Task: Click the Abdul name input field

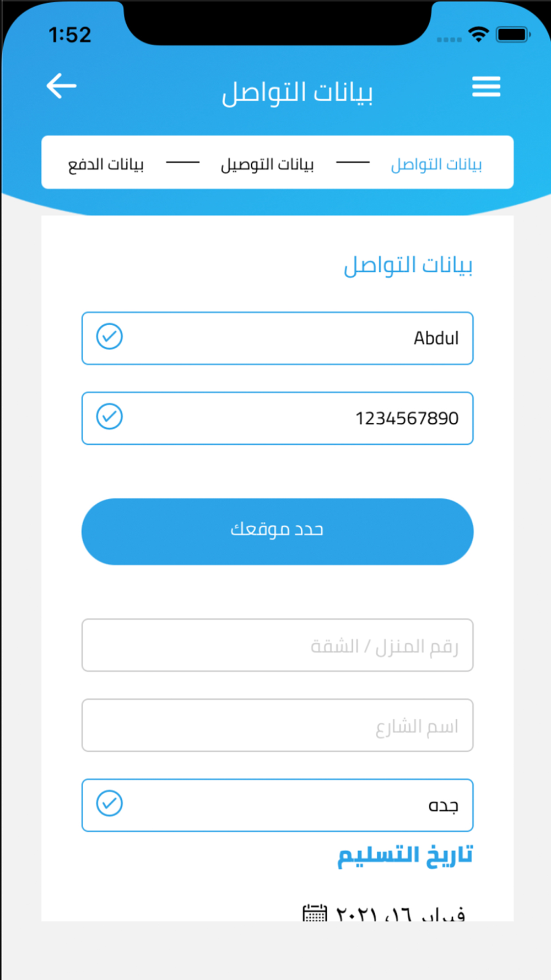Action: [277, 338]
